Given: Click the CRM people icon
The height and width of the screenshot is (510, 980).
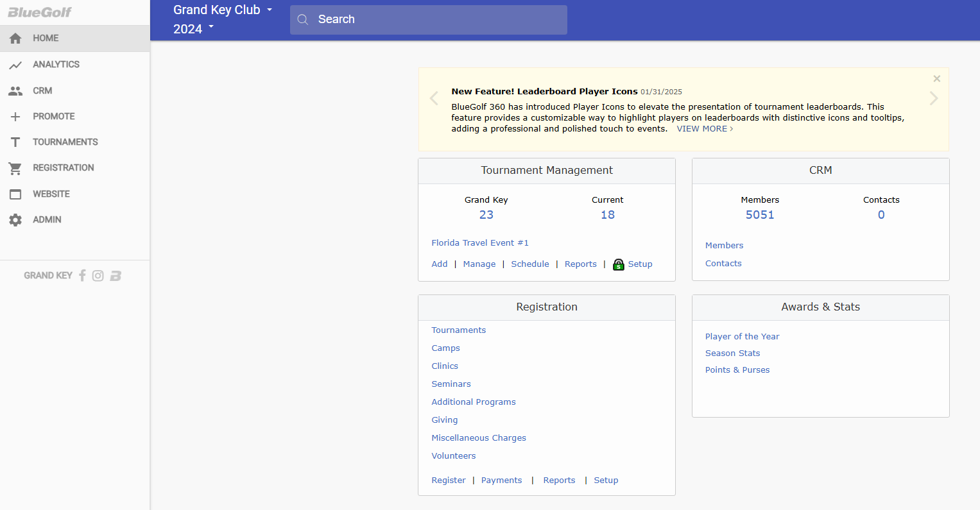Looking at the screenshot, I should coord(15,91).
